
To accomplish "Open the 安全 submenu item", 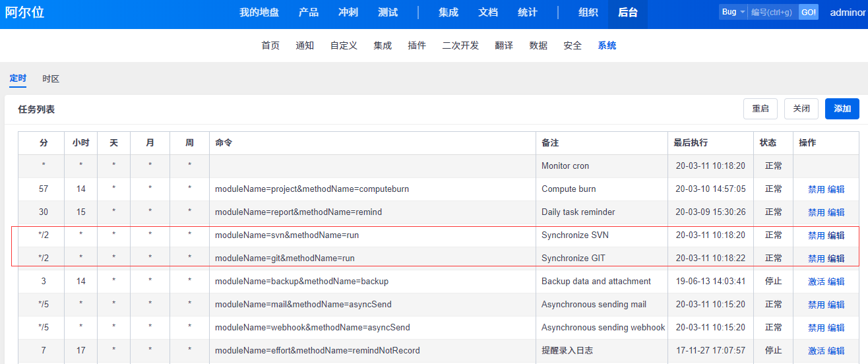I will (x=573, y=45).
